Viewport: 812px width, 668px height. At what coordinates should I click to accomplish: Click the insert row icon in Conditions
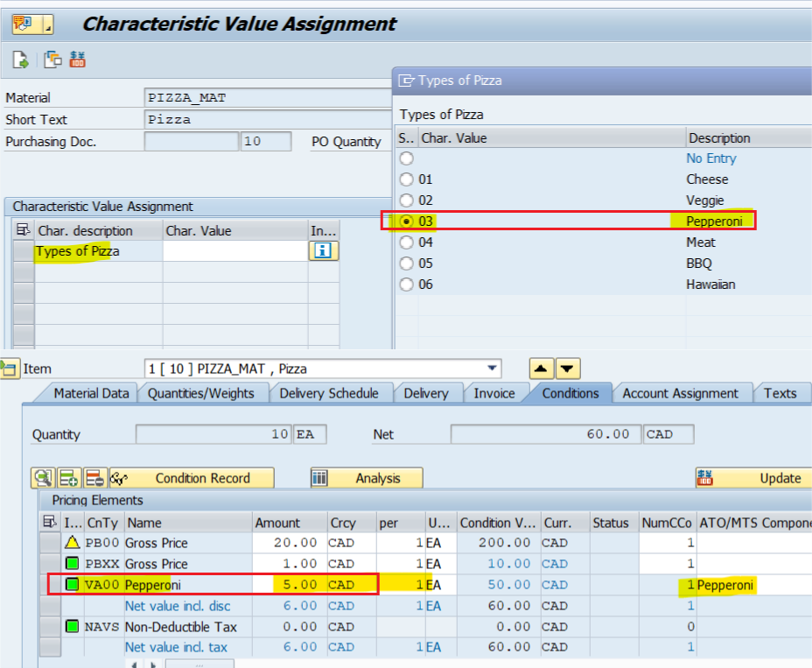click(x=69, y=478)
